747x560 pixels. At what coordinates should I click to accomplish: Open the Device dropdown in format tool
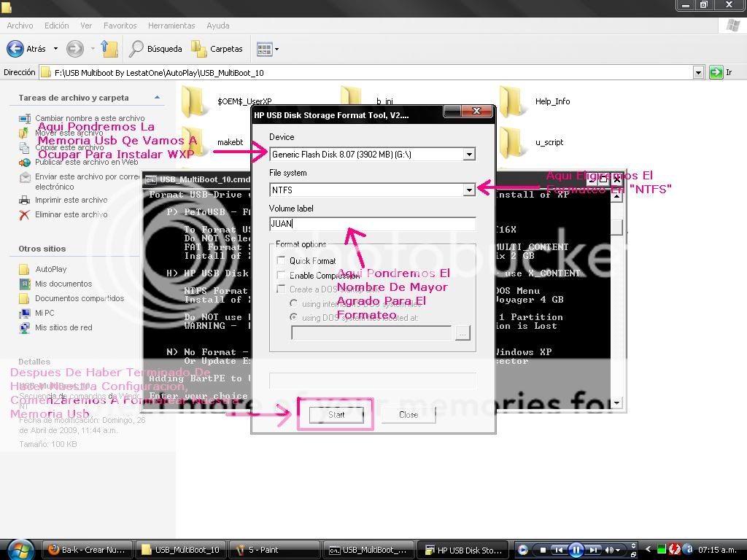[469, 155]
